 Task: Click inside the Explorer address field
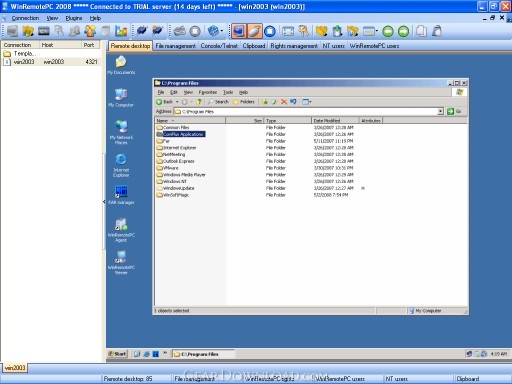305,111
